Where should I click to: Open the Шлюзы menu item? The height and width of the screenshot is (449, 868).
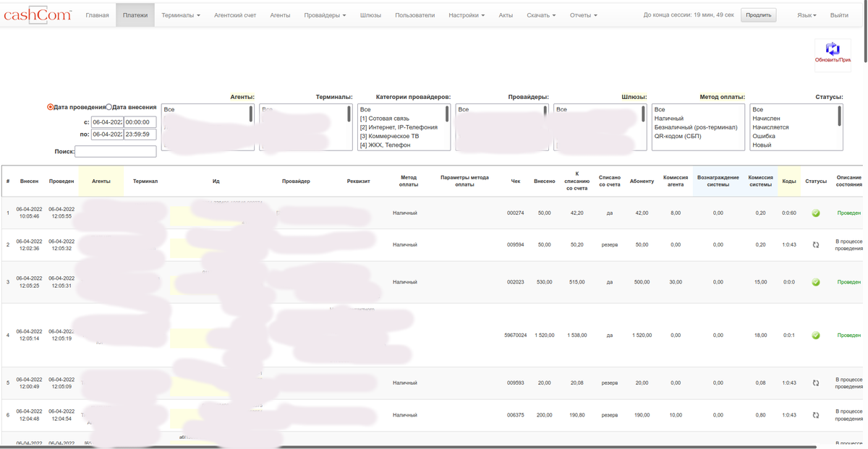point(370,15)
